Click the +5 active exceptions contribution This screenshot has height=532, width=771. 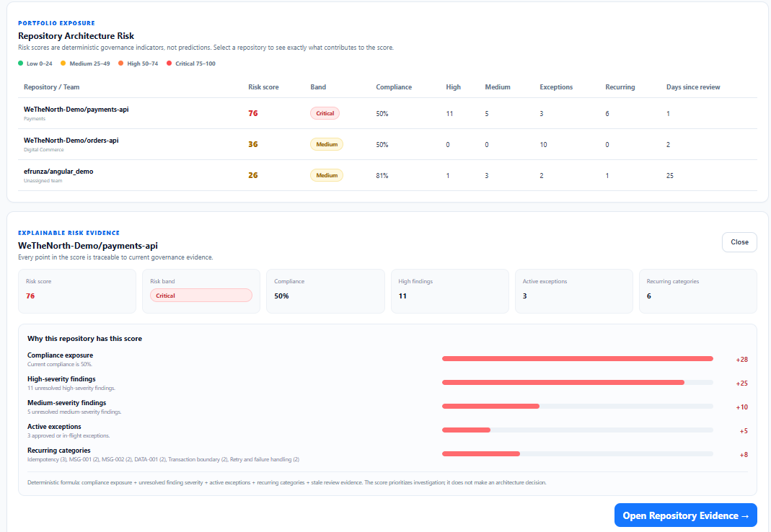744,430
